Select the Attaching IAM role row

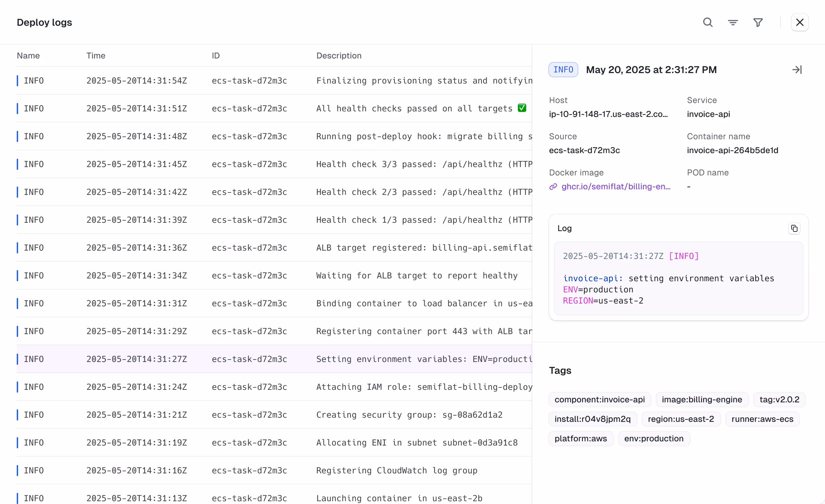click(274, 387)
